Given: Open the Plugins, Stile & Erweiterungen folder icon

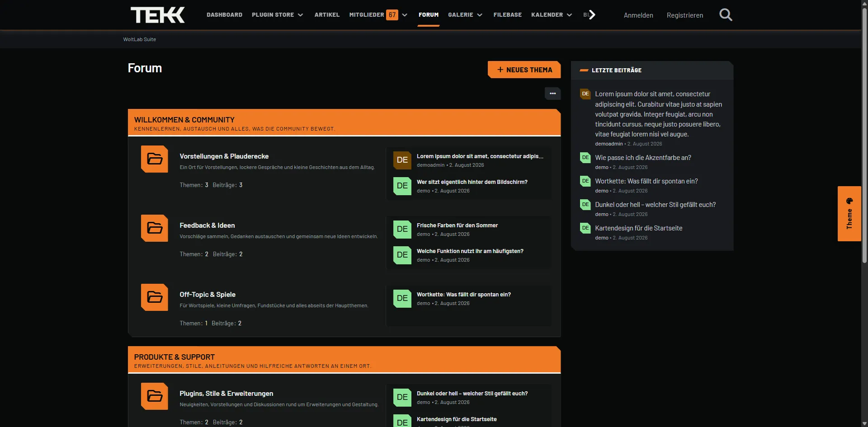Looking at the screenshot, I should (x=155, y=396).
